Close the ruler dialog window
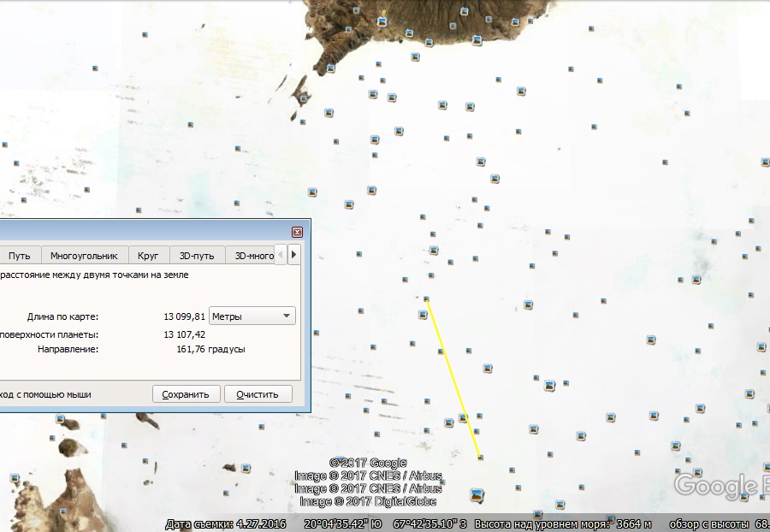Screen dimensions: 770x532 point(297,232)
